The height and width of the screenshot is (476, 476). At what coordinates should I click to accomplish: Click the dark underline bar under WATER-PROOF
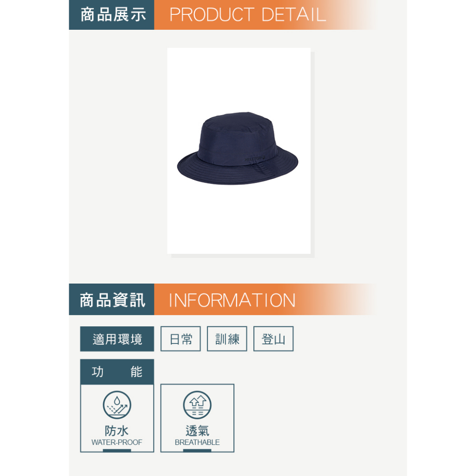coord(117,450)
